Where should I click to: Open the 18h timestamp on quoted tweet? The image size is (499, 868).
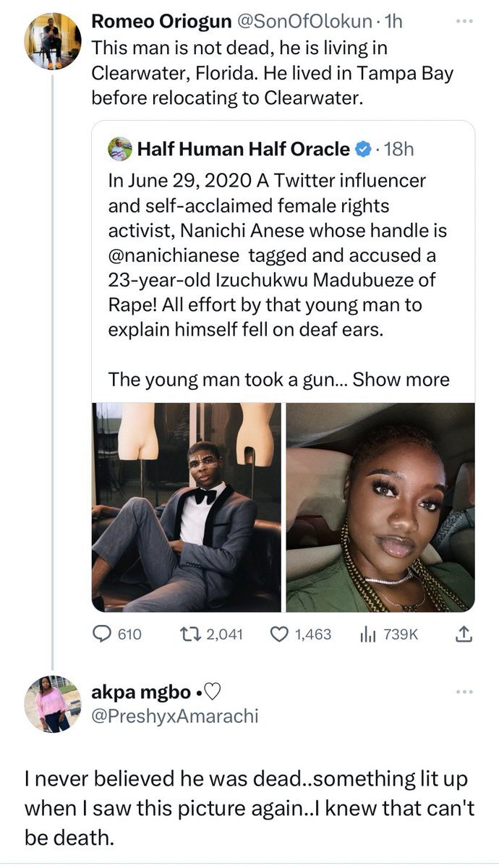click(x=399, y=150)
